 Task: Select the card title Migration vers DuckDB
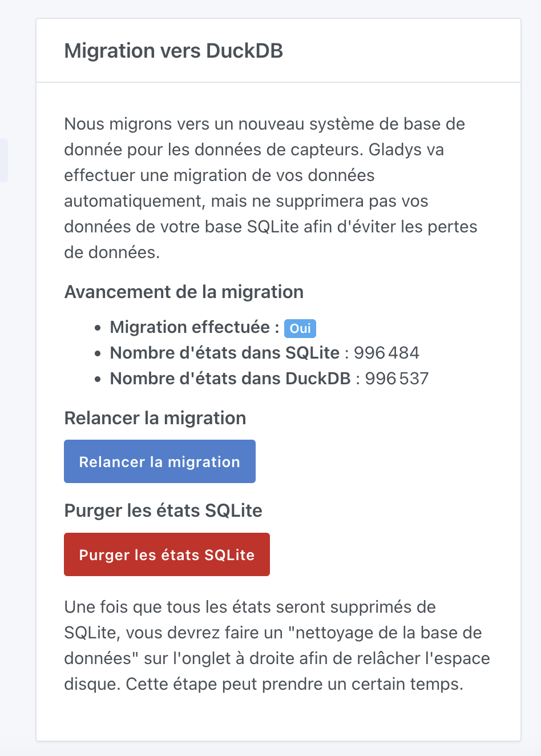(174, 50)
